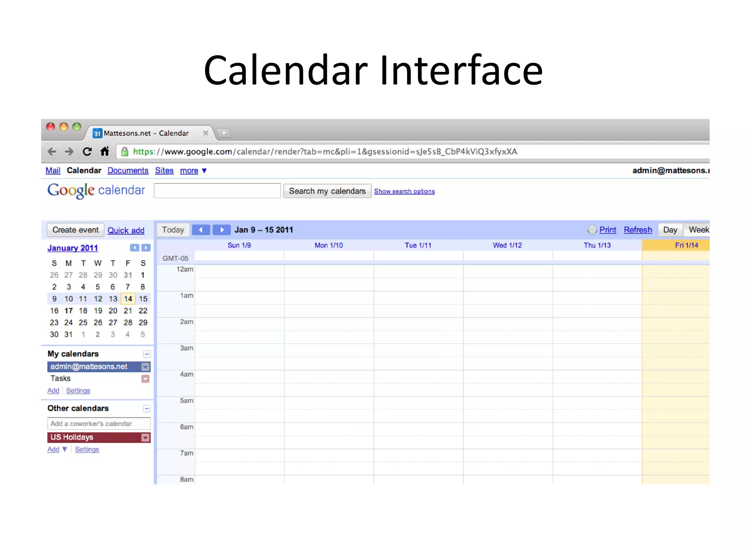Open Quick add link

[x=126, y=230]
